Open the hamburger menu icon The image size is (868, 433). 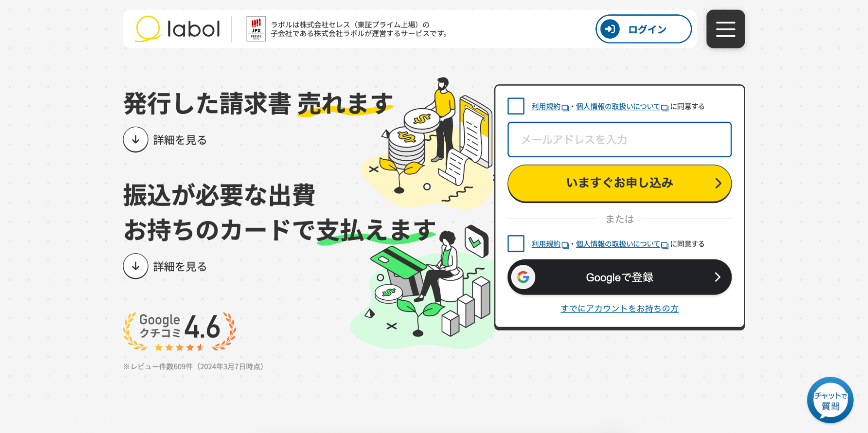pos(725,29)
